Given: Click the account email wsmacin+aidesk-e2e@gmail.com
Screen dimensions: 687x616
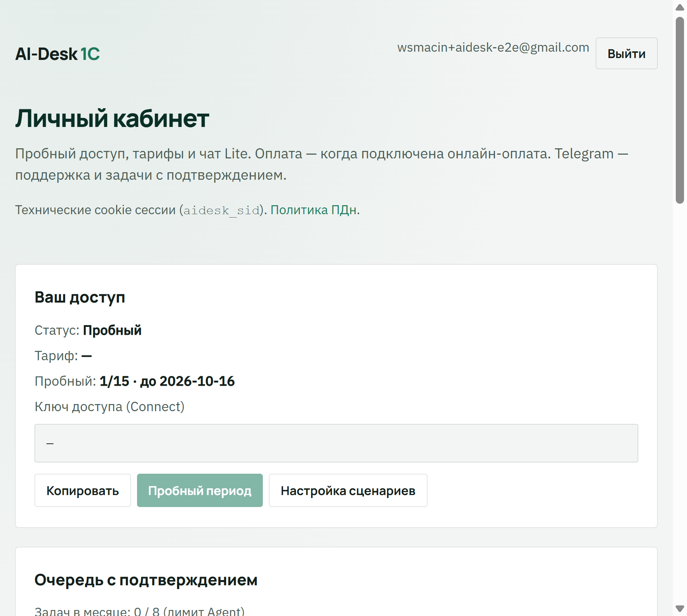Looking at the screenshot, I should coord(493,48).
